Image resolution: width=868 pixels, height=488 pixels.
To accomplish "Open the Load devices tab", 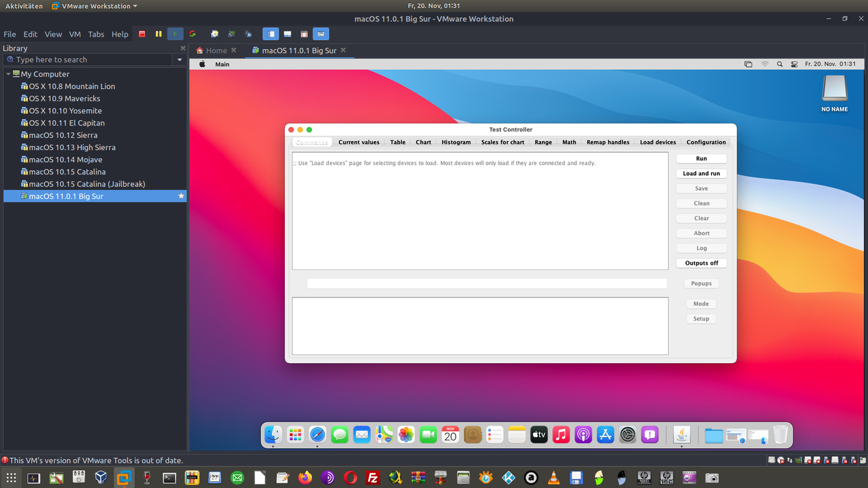I will click(658, 143).
